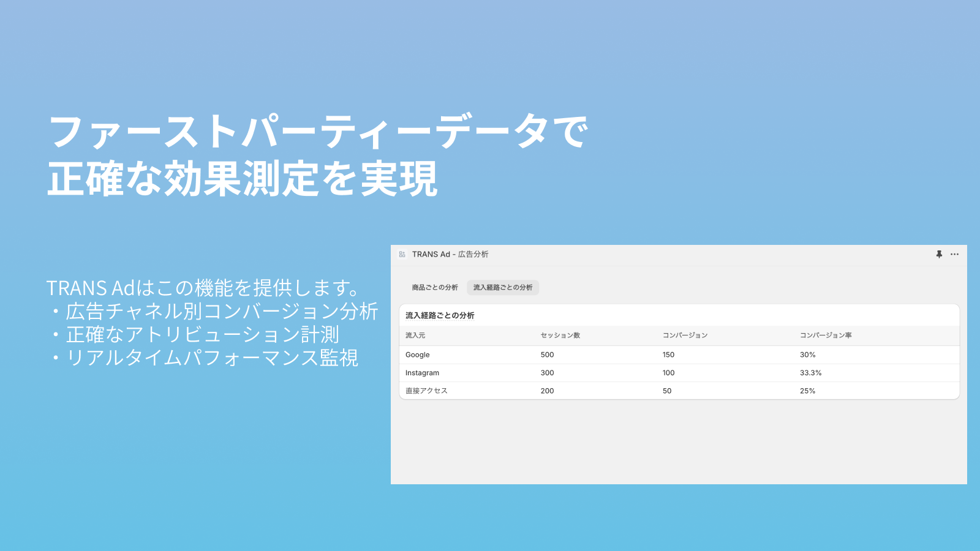This screenshot has height=551, width=980.
Task: Select the Instagram row label
Action: click(423, 373)
